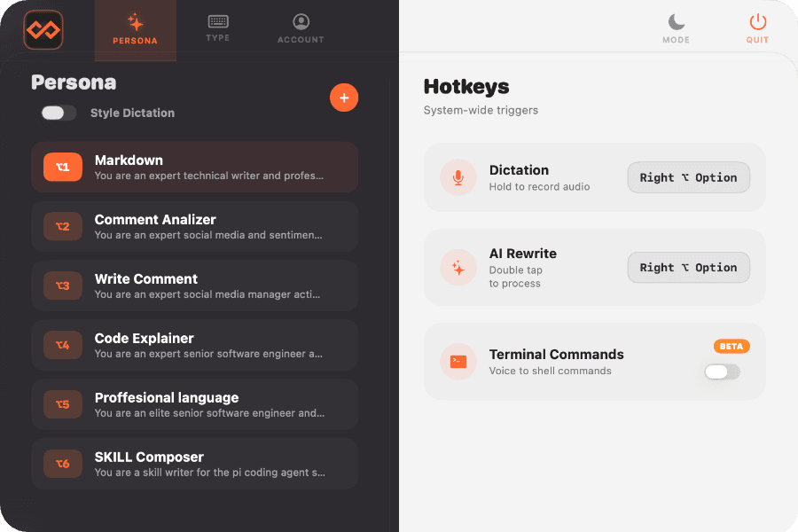This screenshot has width=798, height=532.
Task: Open the Persona tab
Action: pos(136,30)
